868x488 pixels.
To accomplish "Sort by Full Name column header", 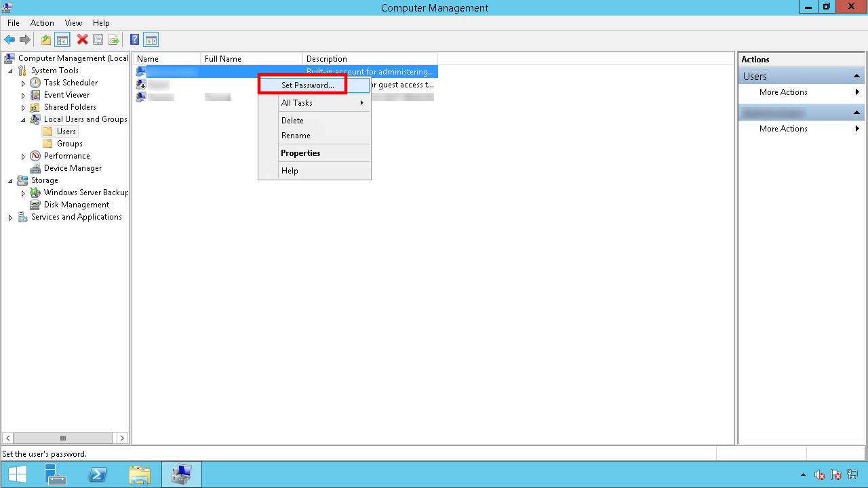I will pos(251,59).
